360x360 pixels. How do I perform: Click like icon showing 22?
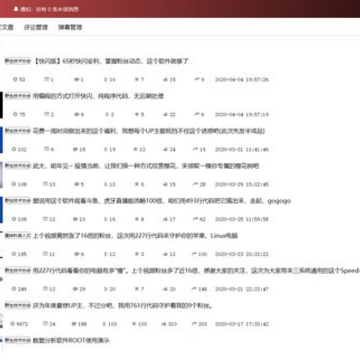coord(165,114)
